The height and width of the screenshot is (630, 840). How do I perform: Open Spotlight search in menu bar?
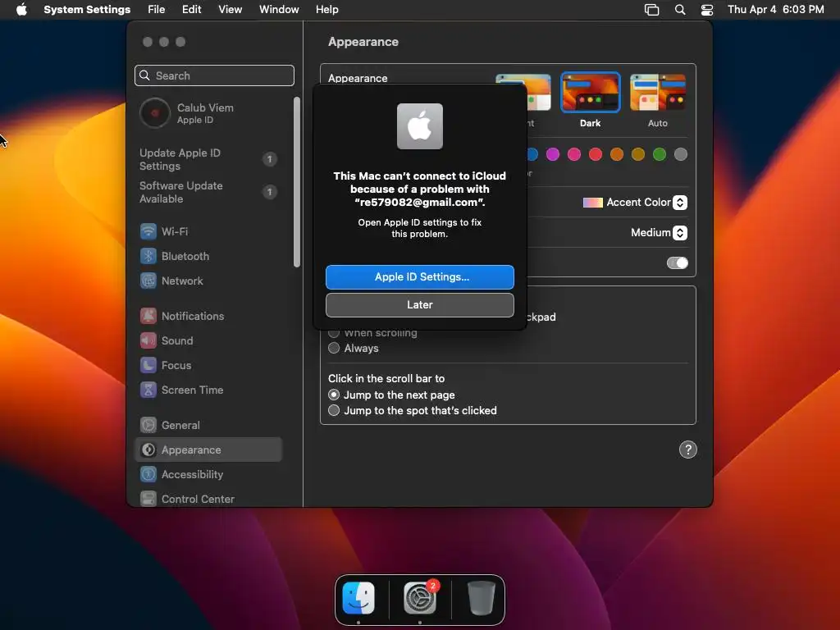pos(680,10)
